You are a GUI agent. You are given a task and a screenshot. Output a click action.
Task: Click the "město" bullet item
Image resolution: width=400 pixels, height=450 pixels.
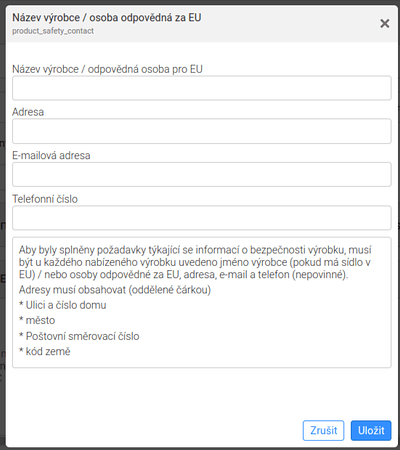[37, 320]
